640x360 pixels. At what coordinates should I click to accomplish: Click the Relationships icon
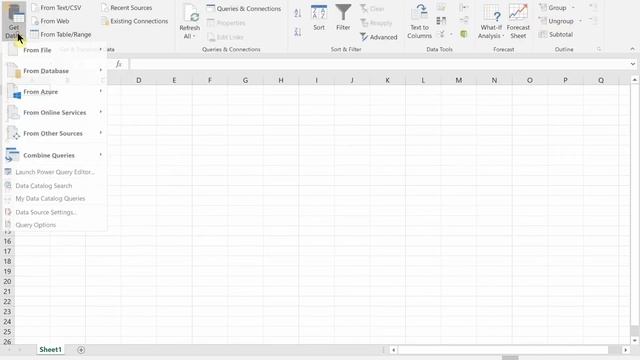pyautogui.click(x=464, y=21)
